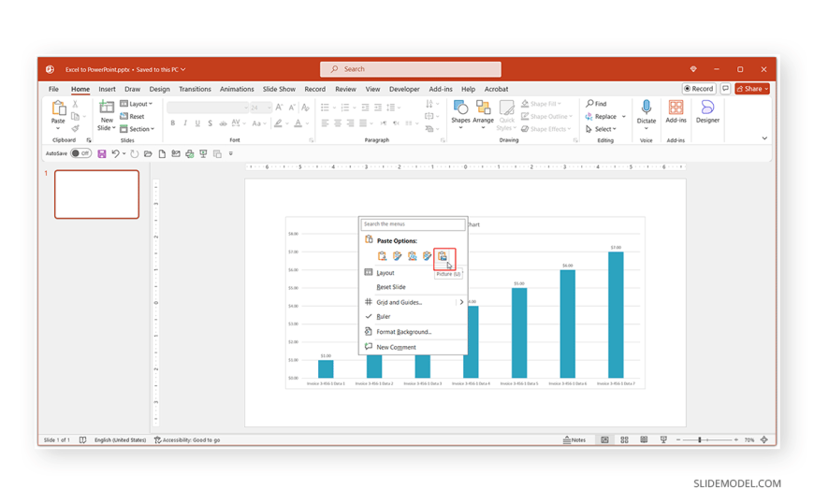Click the Open folder icon in quick access
Viewport: 814px width, 504px height.
tap(148, 153)
